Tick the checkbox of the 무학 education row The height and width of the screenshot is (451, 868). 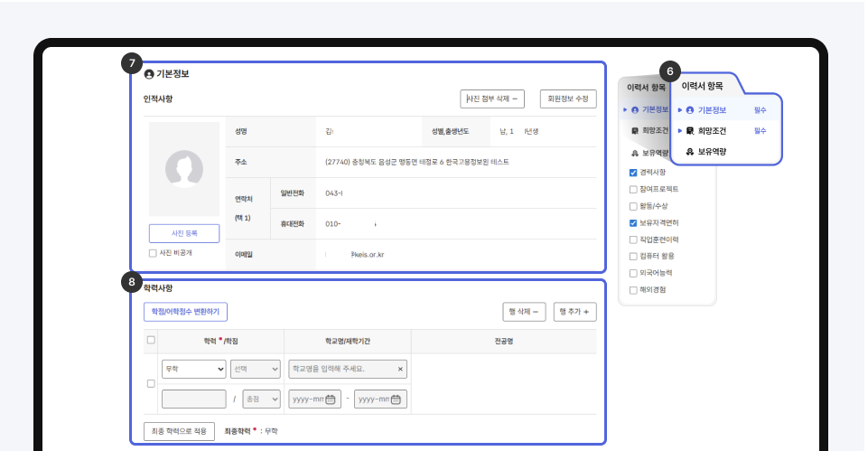[x=151, y=383]
